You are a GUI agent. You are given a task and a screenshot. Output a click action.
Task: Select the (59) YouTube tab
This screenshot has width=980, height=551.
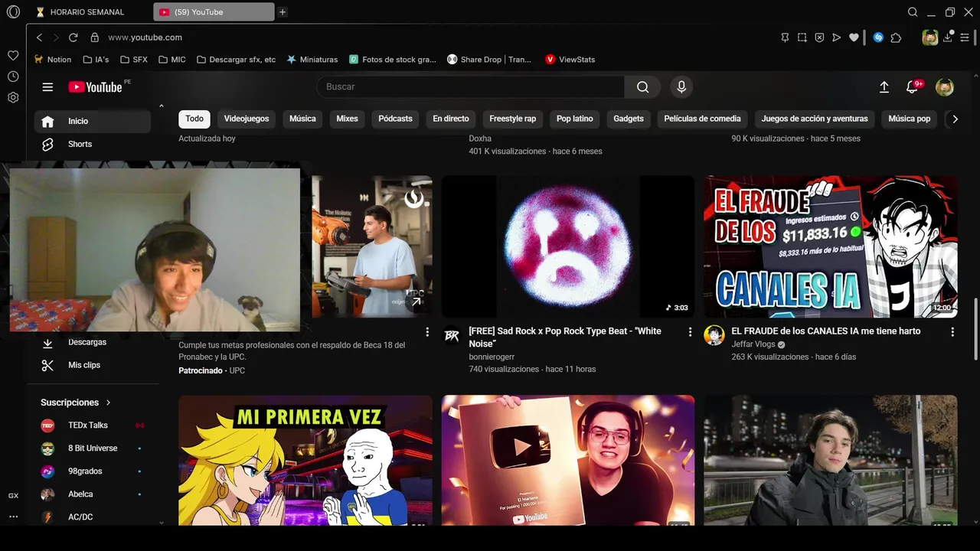214,12
